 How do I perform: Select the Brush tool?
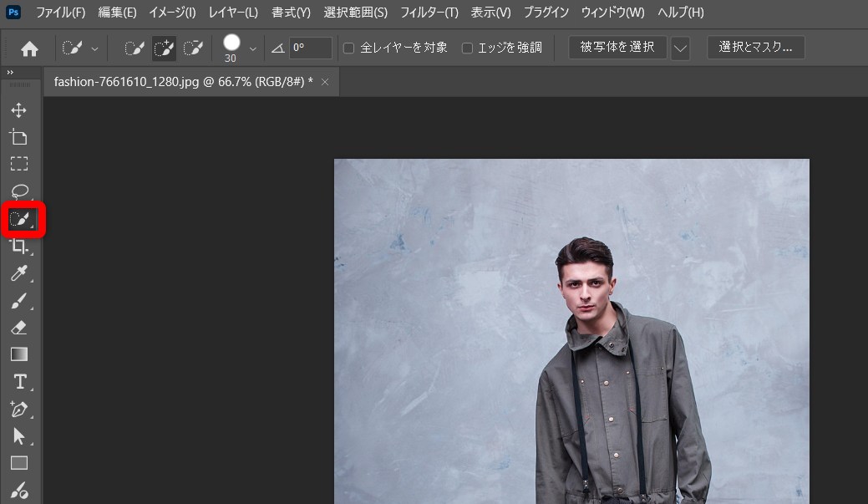tap(19, 301)
